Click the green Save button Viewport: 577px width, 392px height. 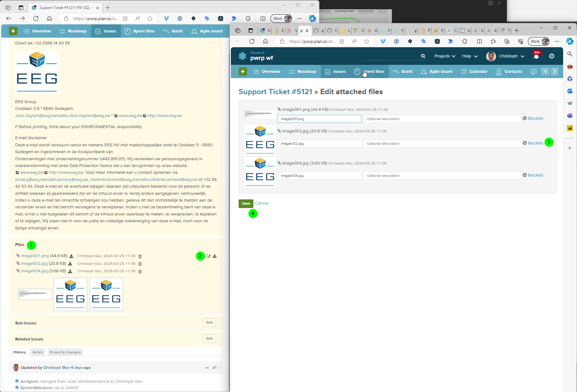pyautogui.click(x=246, y=203)
